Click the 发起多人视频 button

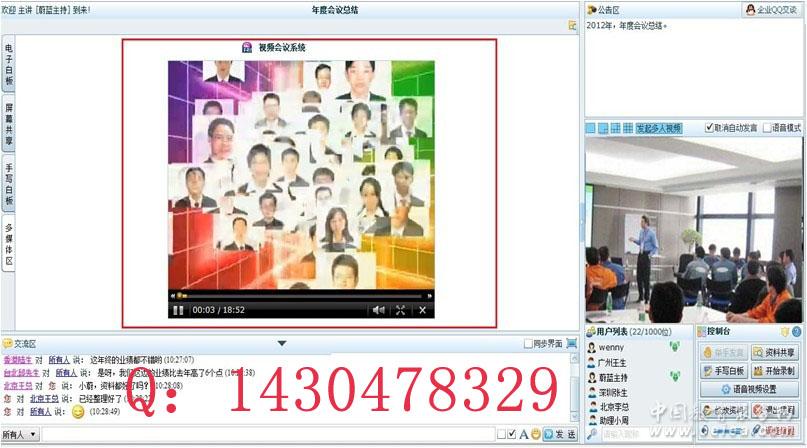659,128
